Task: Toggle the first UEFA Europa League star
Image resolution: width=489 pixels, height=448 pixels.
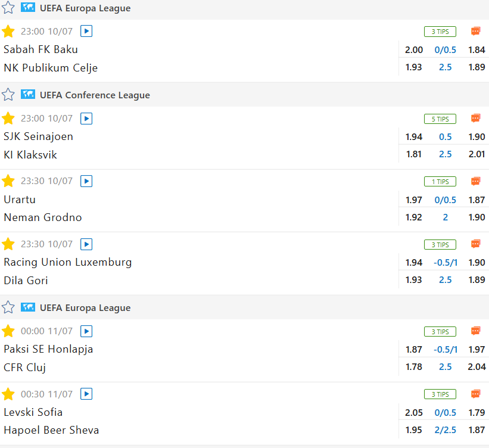Action: [x=8, y=8]
